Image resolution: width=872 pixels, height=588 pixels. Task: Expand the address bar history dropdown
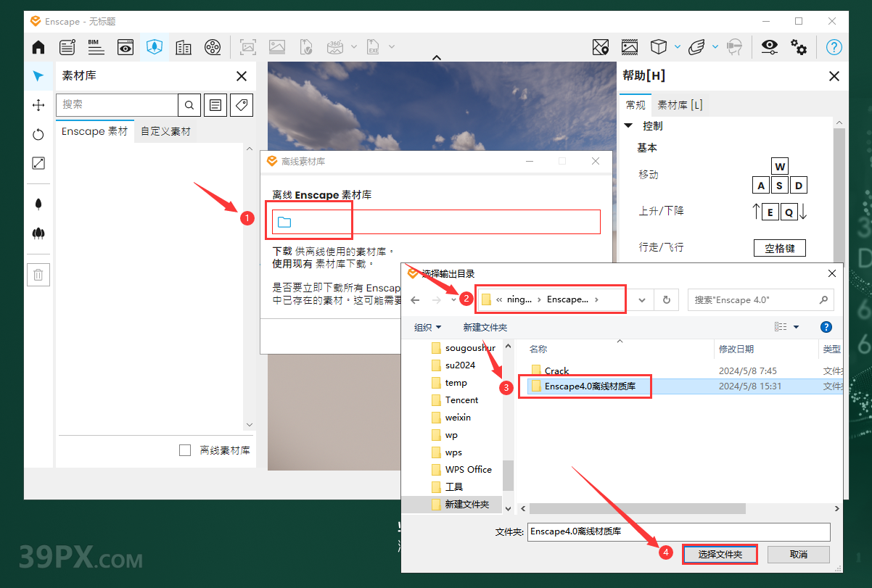[x=641, y=299]
